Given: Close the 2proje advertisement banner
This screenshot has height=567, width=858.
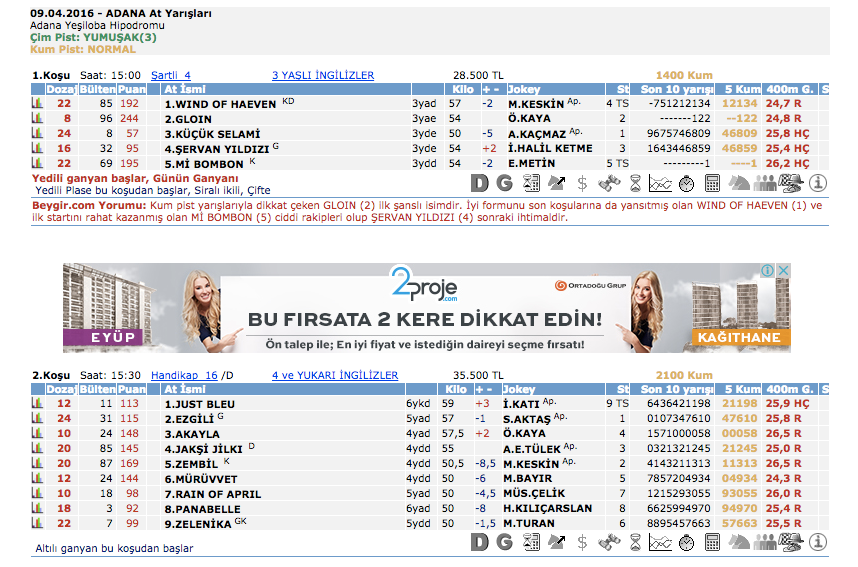Looking at the screenshot, I should 784,270.
